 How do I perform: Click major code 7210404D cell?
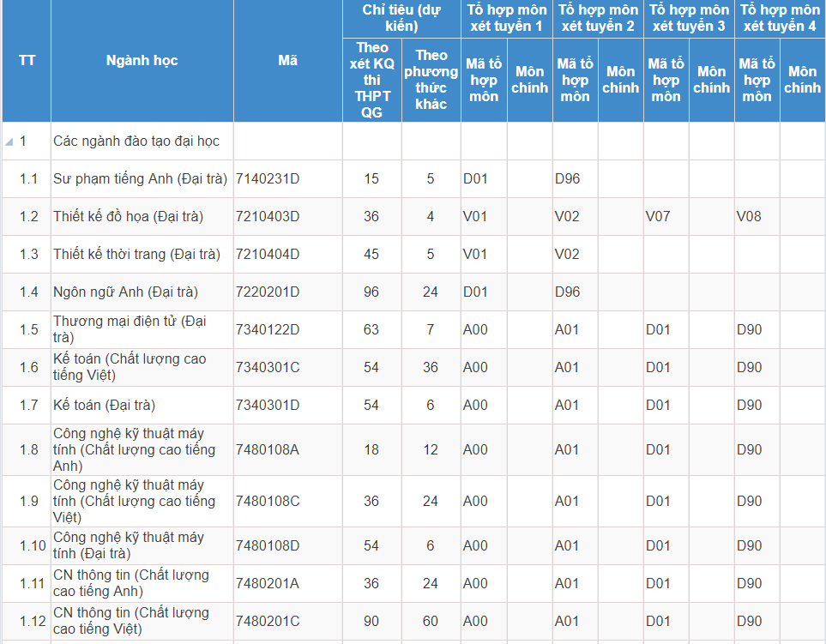(x=268, y=255)
